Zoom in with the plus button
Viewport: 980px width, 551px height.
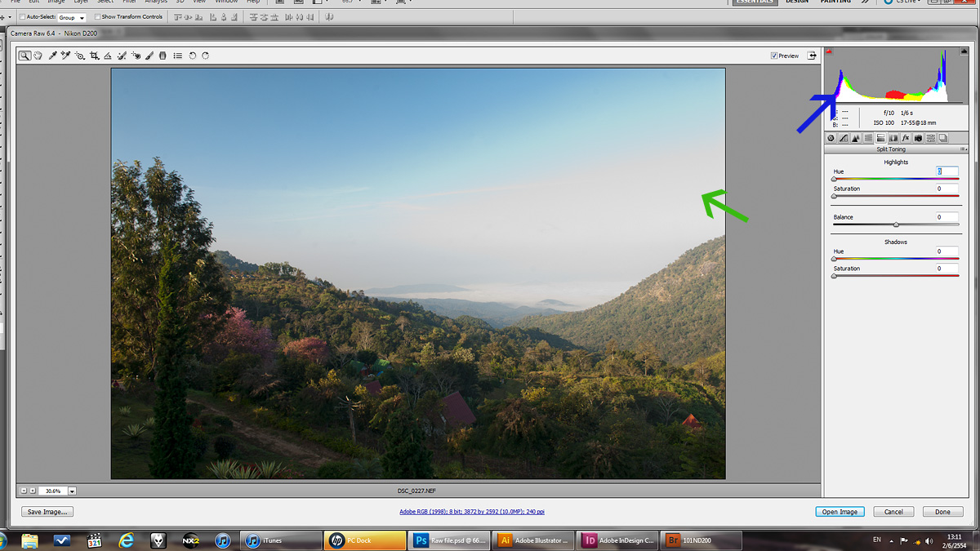coord(33,491)
